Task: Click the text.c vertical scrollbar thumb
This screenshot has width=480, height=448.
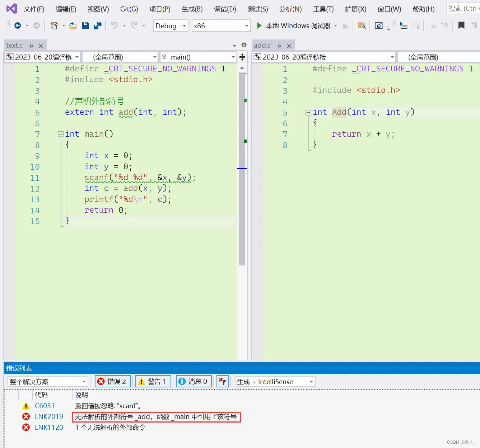Action: point(242,169)
